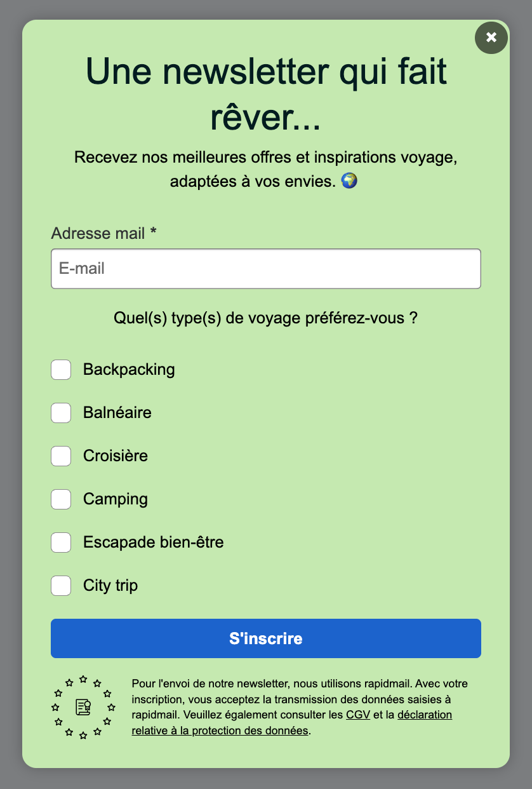Click the Backpacking label text
The image size is (532, 789).
click(129, 370)
